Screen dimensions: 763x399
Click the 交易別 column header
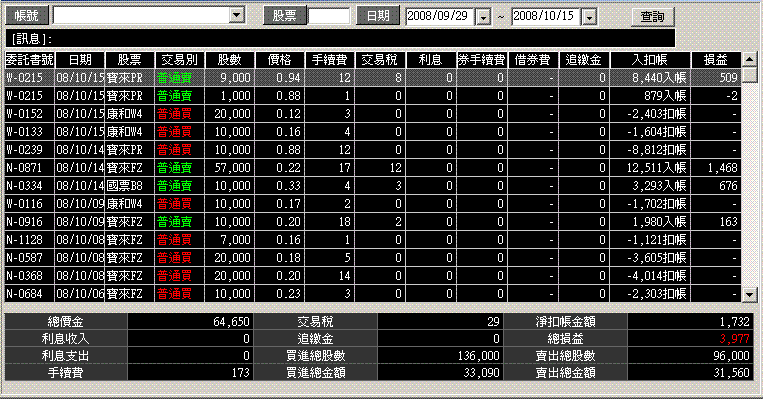(x=180, y=60)
